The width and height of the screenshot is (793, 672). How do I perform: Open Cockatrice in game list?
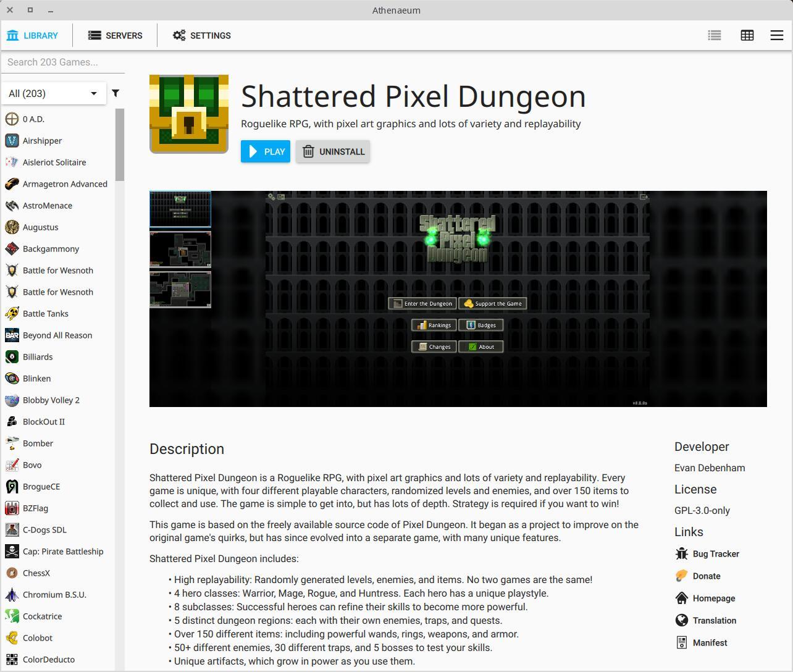point(57,616)
